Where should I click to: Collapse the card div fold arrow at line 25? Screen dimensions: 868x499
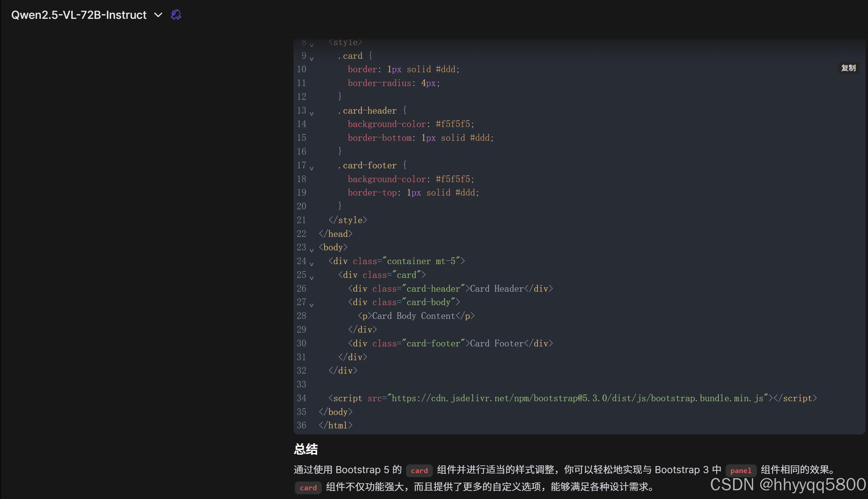click(x=312, y=278)
